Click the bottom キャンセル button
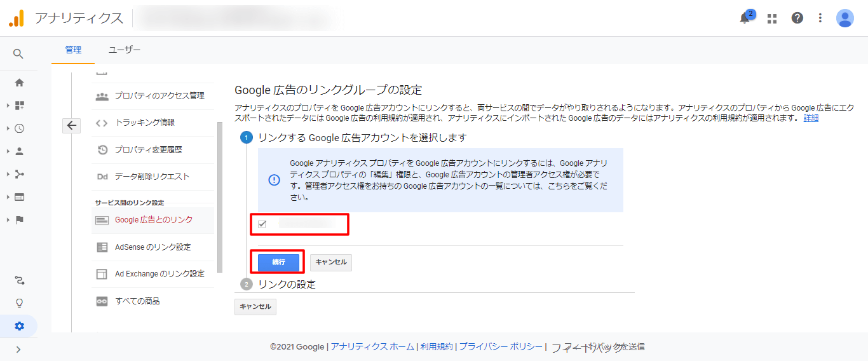 (255, 307)
